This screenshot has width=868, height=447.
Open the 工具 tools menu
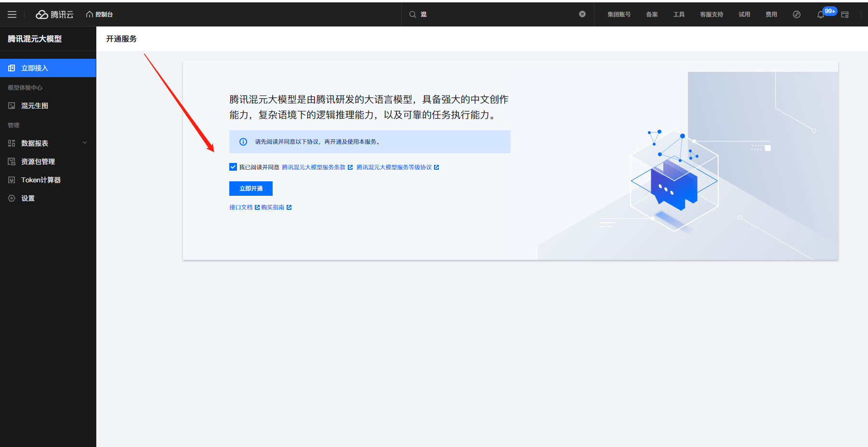[x=679, y=14]
